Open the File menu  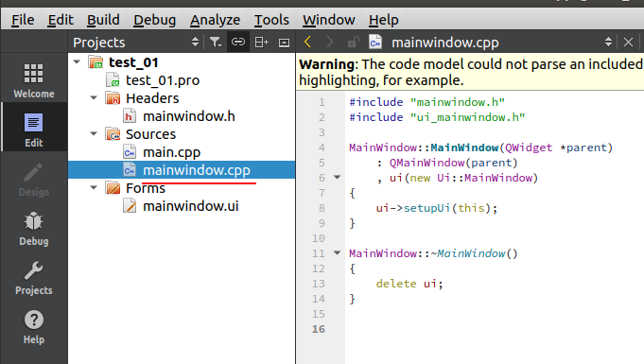23,20
